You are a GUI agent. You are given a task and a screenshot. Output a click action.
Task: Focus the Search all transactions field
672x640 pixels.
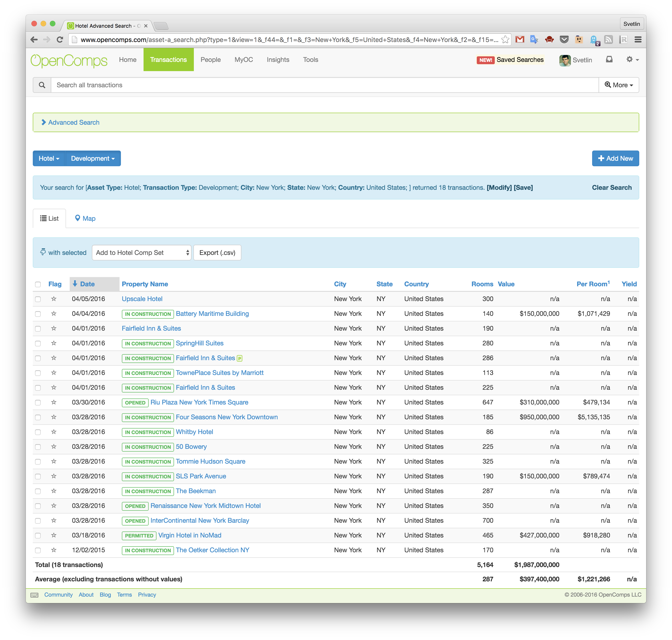tap(324, 85)
